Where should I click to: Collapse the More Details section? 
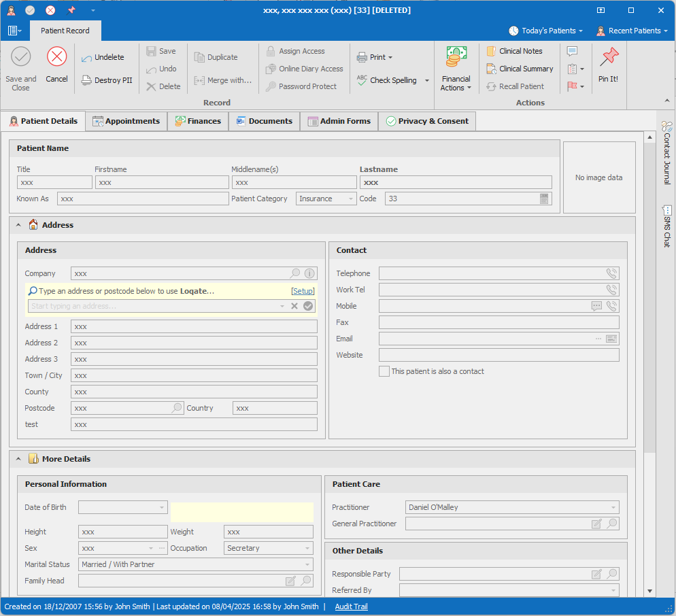(x=18, y=459)
